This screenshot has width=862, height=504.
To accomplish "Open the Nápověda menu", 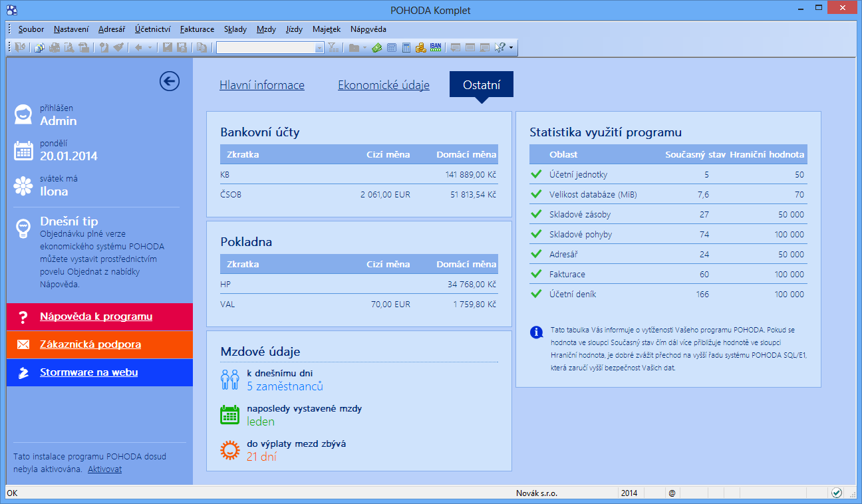I will [368, 29].
